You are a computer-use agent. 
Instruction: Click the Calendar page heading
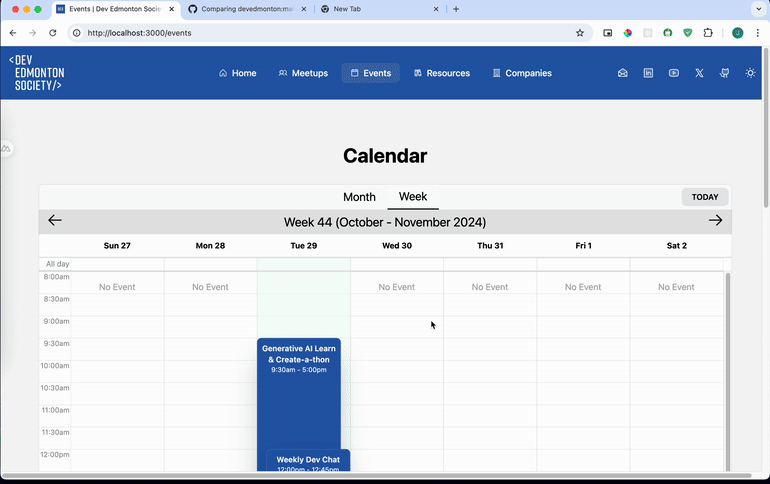pos(385,156)
